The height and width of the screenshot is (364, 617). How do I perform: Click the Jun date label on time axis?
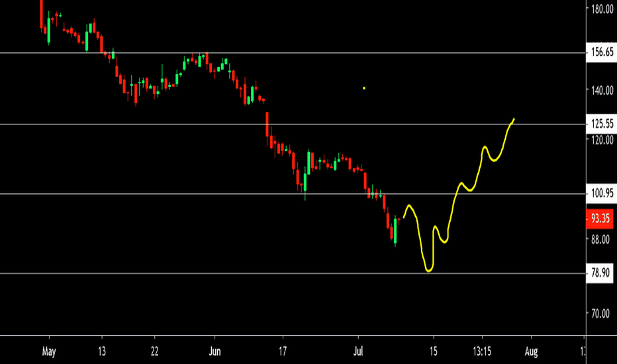pyautogui.click(x=214, y=351)
